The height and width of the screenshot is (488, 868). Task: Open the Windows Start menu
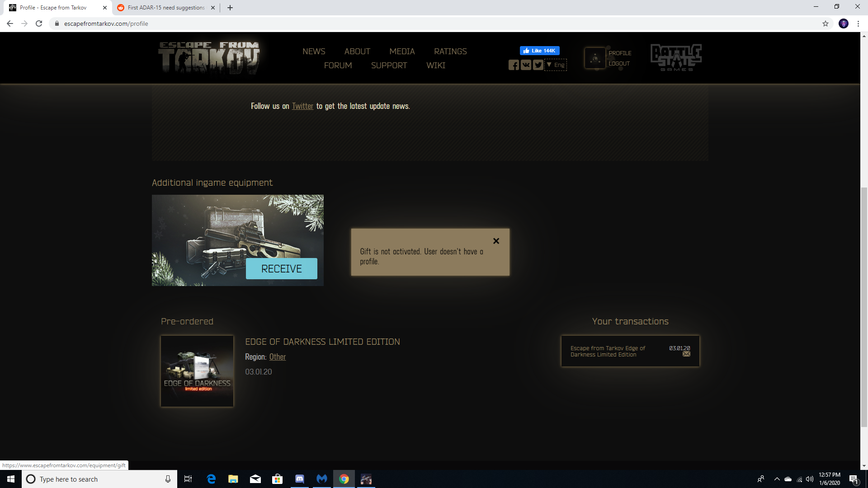(11, 479)
